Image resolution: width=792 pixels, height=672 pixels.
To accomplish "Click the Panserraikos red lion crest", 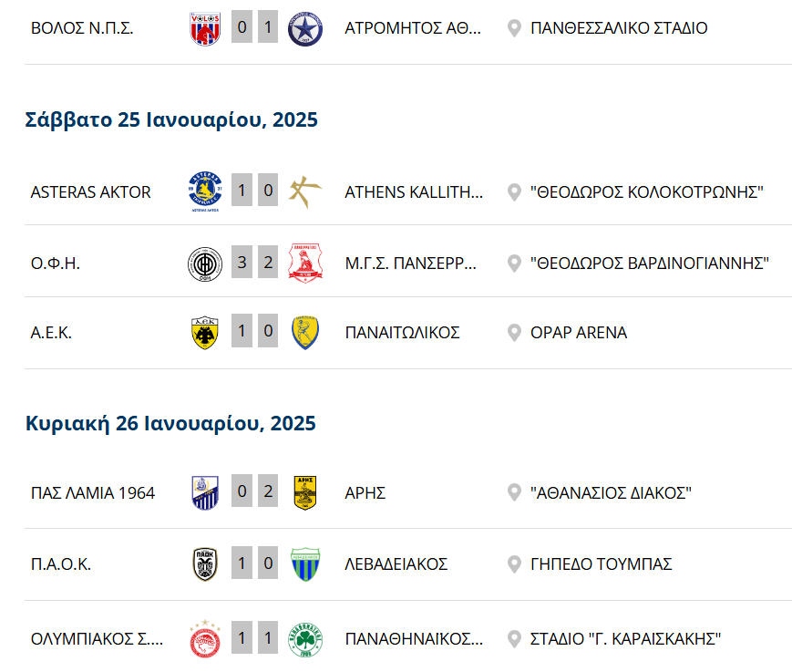I will coord(305,264).
